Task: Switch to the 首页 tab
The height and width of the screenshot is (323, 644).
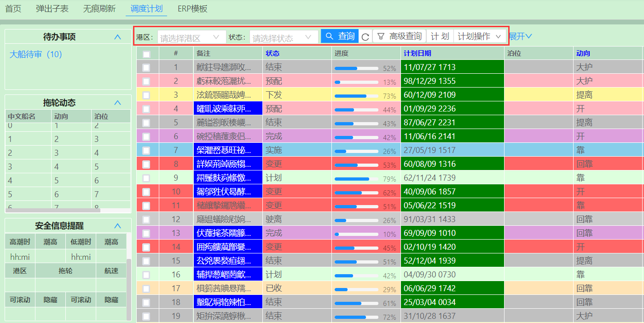Action: click(13, 8)
